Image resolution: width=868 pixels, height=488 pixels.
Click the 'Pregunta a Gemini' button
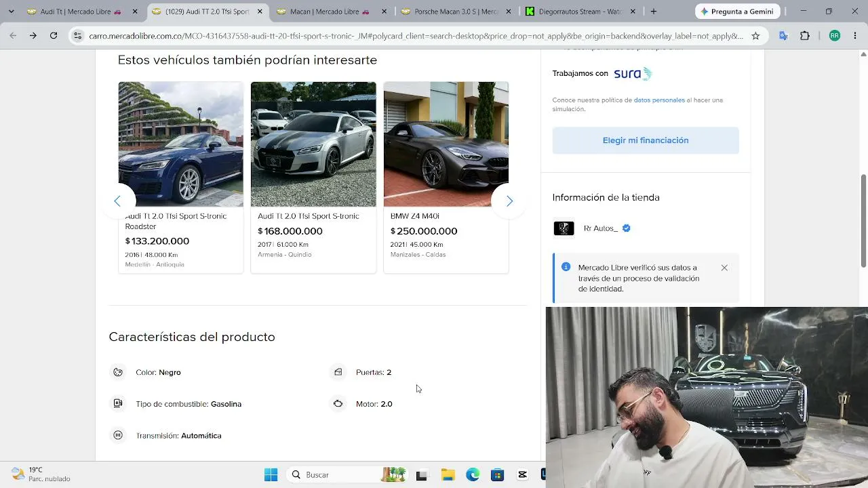pyautogui.click(x=737, y=12)
